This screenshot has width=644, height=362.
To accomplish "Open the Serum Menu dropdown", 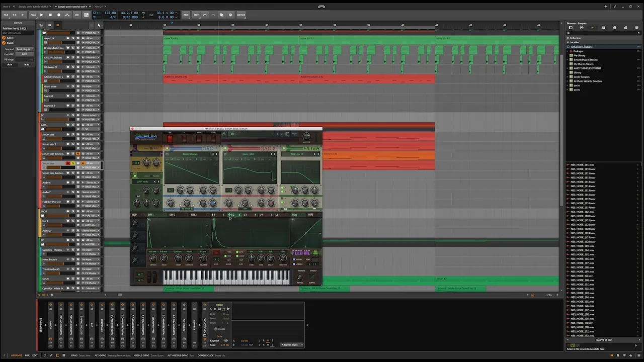I will point(294,134).
